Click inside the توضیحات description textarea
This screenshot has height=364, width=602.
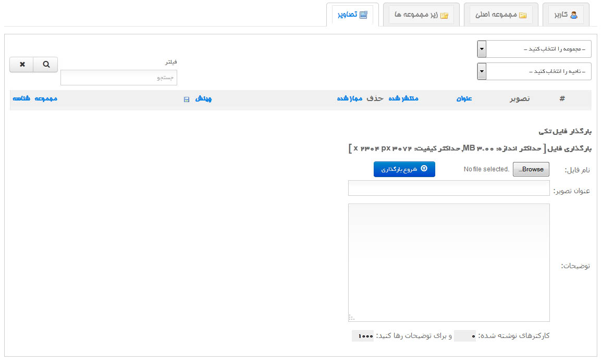[449, 262]
